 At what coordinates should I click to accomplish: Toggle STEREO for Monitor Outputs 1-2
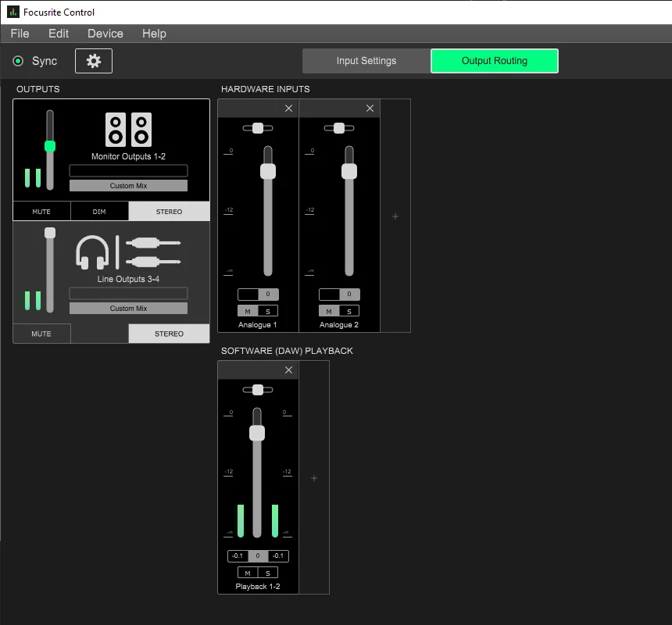click(x=170, y=211)
